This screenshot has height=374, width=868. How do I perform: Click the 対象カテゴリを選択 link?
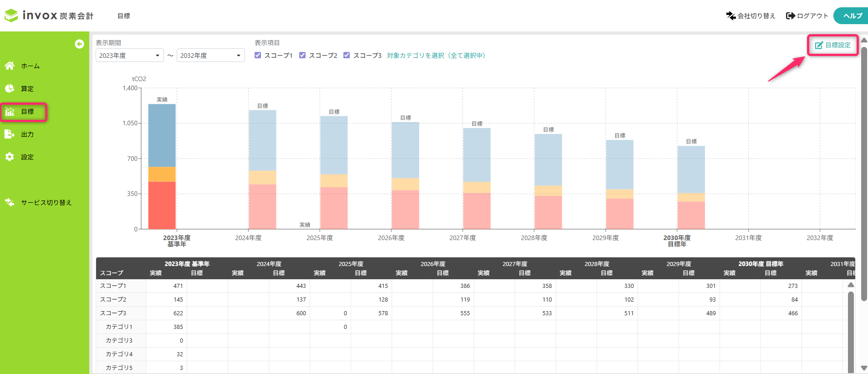436,56
